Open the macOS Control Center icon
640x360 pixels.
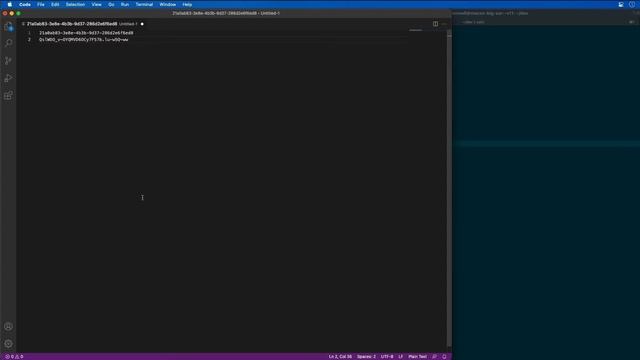pyautogui.click(x=621, y=4)
